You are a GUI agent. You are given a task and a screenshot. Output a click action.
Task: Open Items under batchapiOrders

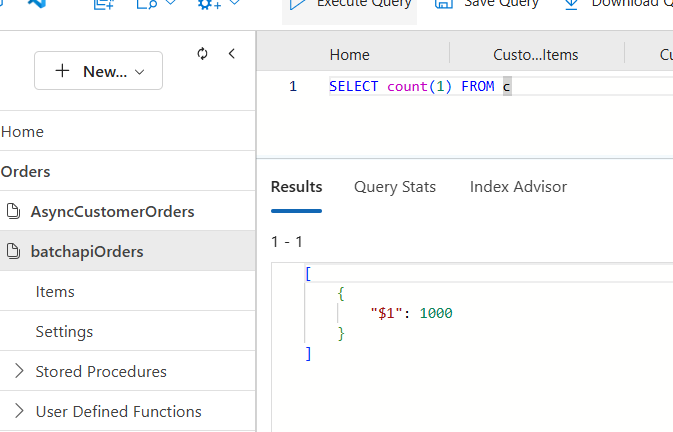point(127,291)
